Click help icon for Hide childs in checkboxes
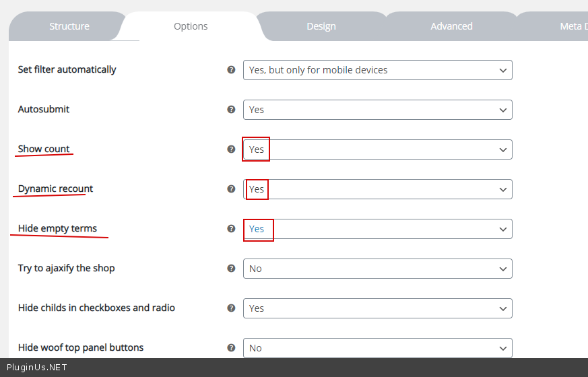The image size is (588, 377). tap(231, 308)
